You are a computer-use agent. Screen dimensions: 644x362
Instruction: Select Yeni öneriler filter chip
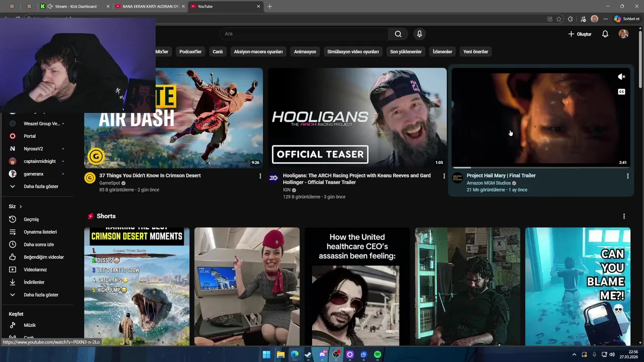click(475, 51)
